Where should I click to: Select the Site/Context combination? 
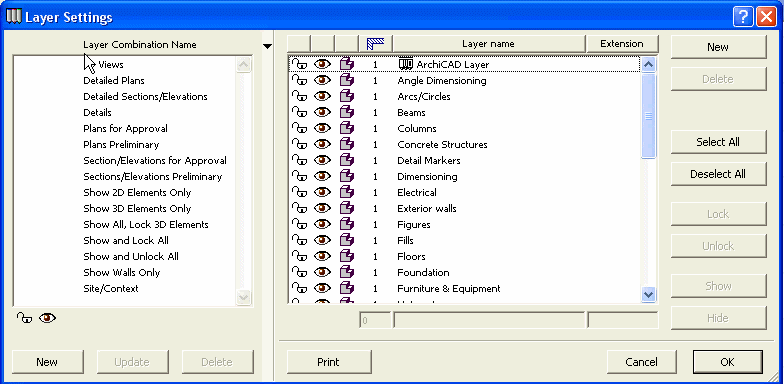111,288
